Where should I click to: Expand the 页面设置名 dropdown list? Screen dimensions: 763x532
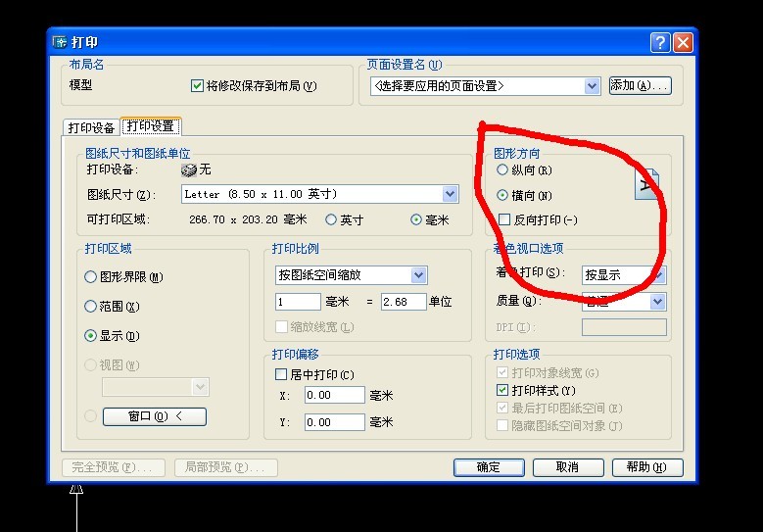(592, 86)
